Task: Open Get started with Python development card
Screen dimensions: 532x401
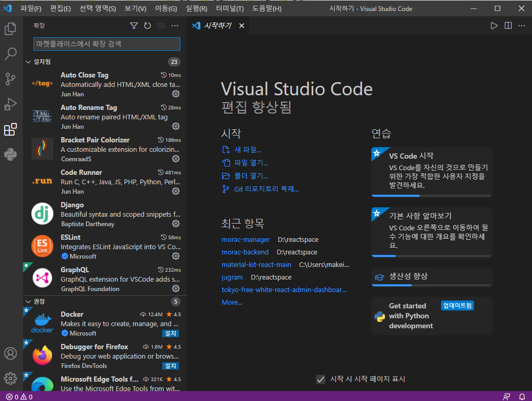Action: (432, 316)
